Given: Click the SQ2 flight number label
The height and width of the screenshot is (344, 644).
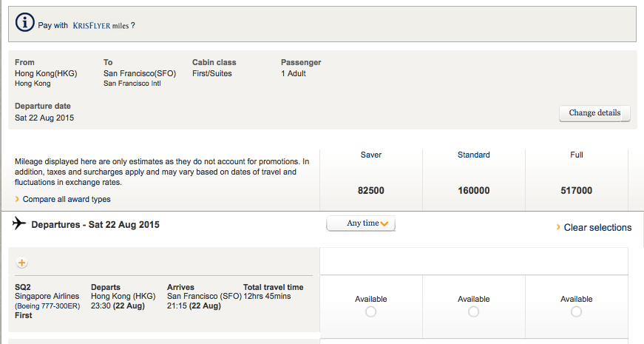Looking at the screenshot, I should click(x=23, y=287).
